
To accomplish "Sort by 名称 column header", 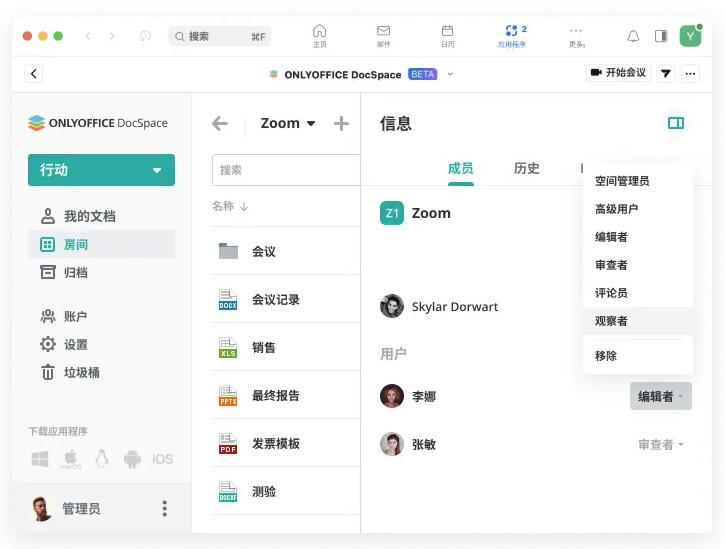I will (230, 206).
